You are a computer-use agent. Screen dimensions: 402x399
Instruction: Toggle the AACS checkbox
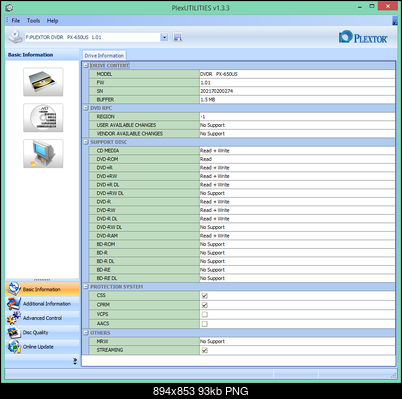[205, 324]
